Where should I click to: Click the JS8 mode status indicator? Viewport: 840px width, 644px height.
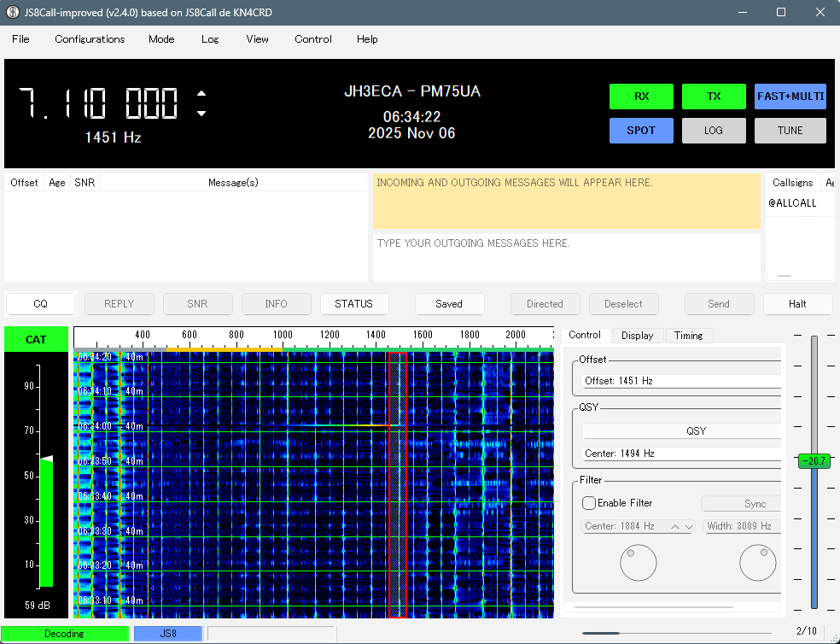(x=167, y=634)
